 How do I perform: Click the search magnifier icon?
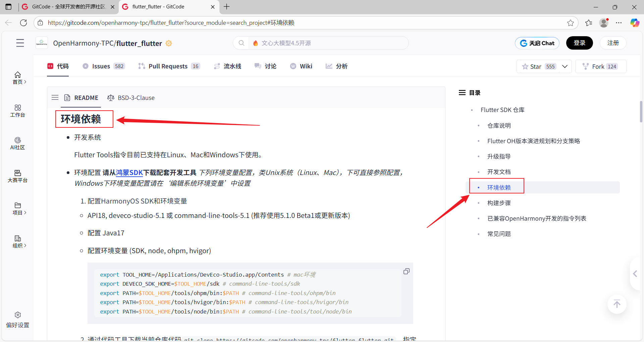(241, 43)
